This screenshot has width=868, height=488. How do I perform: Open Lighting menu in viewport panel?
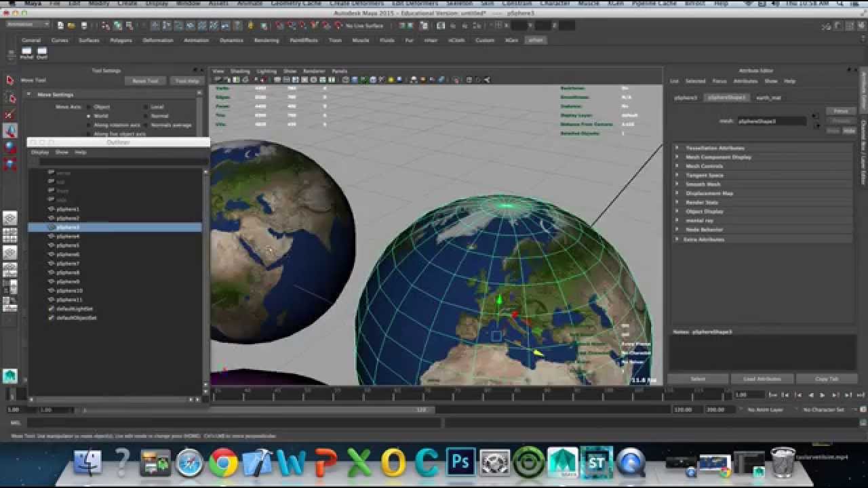pos(267,71)
